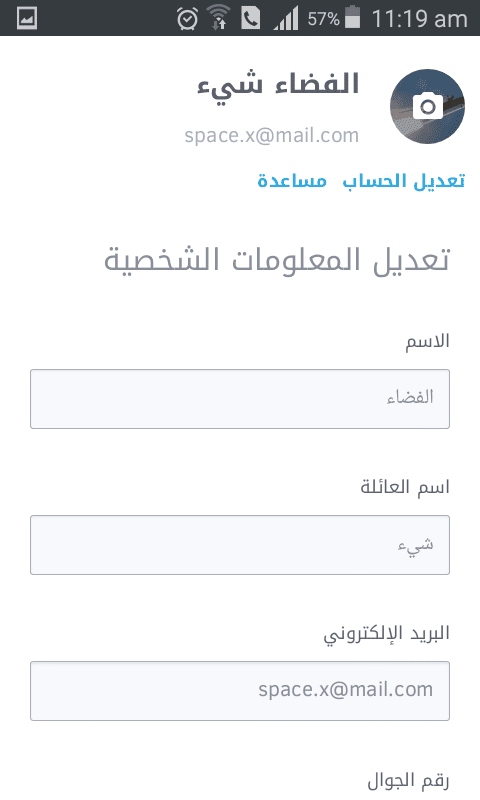Tap the alarm clock status icon
Image resolution: width=480 pixels, height=800 pixels.
tap(187, 19)
